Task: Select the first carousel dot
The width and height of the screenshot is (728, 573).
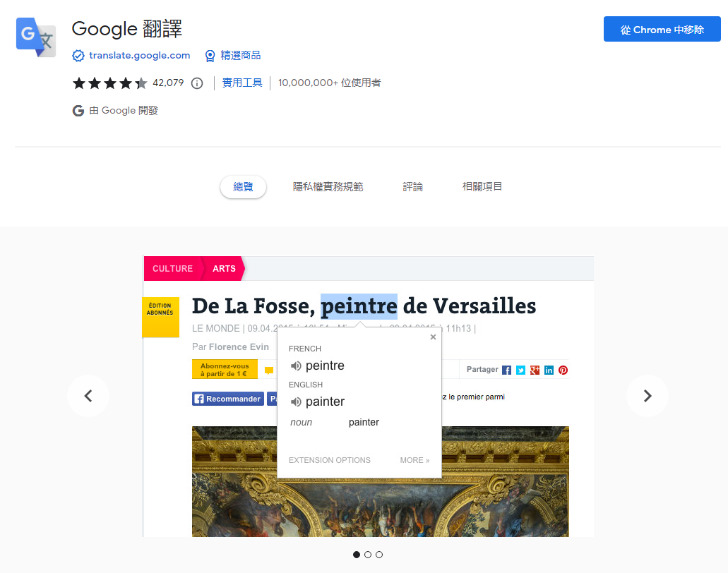Action: pos(357,555)
